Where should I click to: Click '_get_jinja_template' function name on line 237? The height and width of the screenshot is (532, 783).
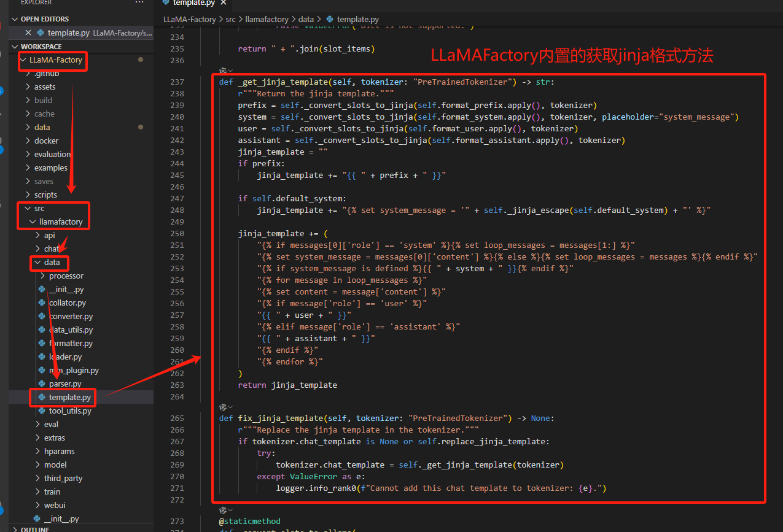coord(282,82)
